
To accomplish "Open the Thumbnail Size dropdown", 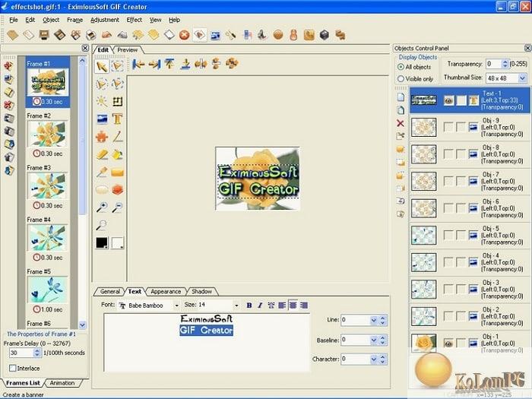I will click(523, 78).
